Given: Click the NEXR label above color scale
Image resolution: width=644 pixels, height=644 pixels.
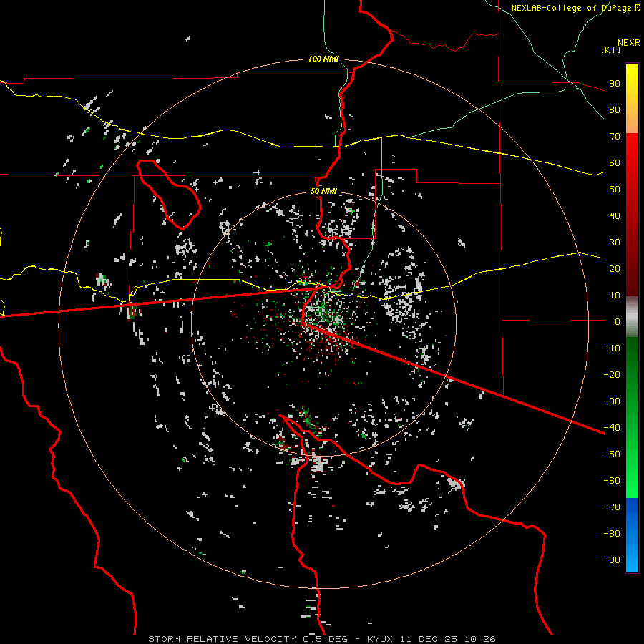Looking at the screenshot, I should tap(629, 43).
